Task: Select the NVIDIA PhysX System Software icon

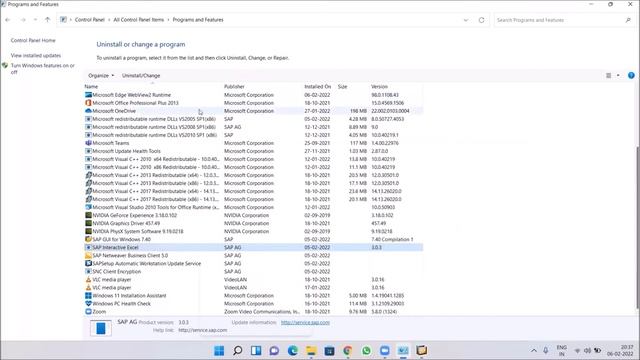Action: tap(88, 231)
